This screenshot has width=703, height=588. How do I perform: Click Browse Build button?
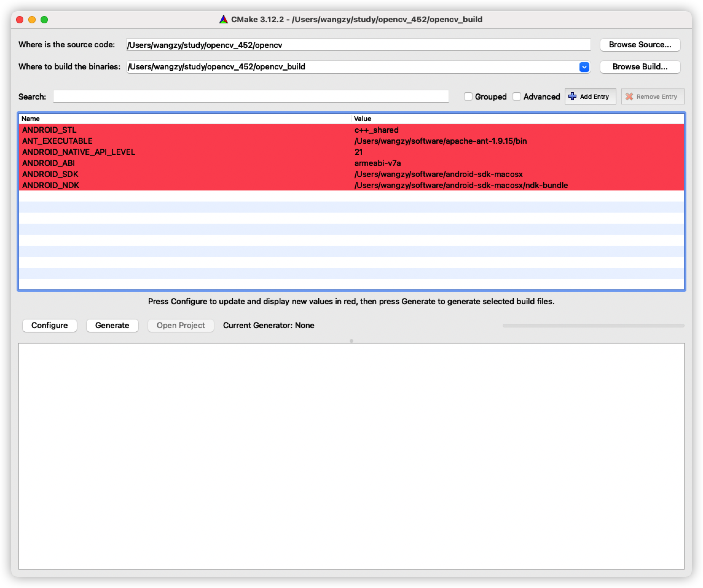tap(640, 67)
